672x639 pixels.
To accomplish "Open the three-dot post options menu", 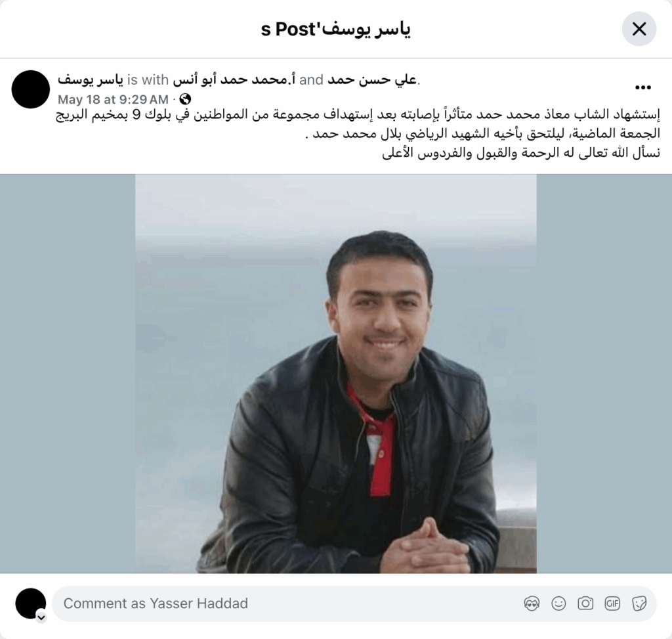I will click(x=643, y=87).
